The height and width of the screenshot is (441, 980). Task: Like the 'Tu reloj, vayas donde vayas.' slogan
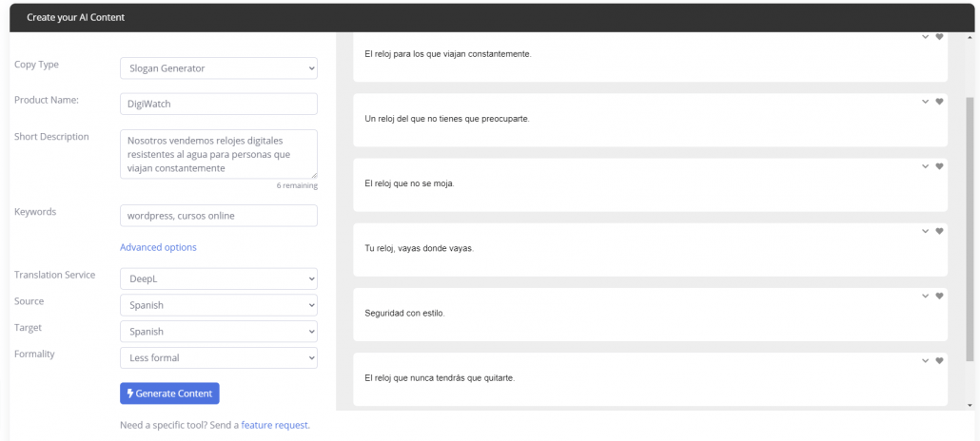[939, 231]
